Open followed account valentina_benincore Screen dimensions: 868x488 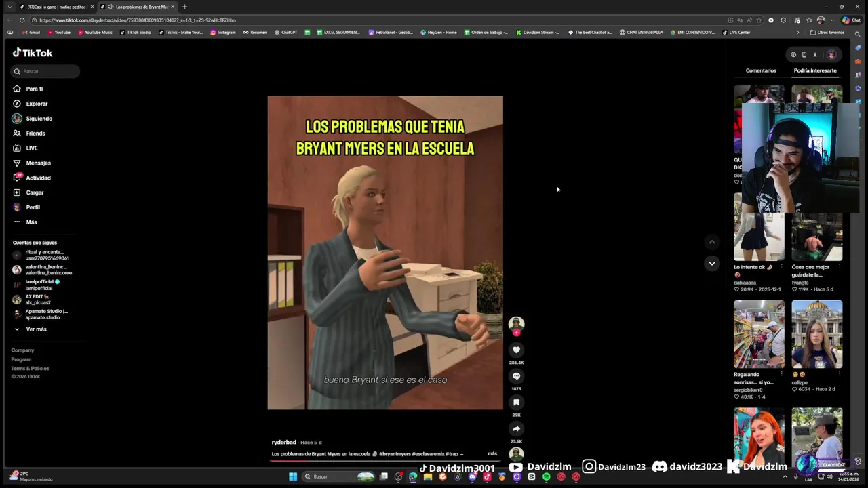[x=42, y=270]
